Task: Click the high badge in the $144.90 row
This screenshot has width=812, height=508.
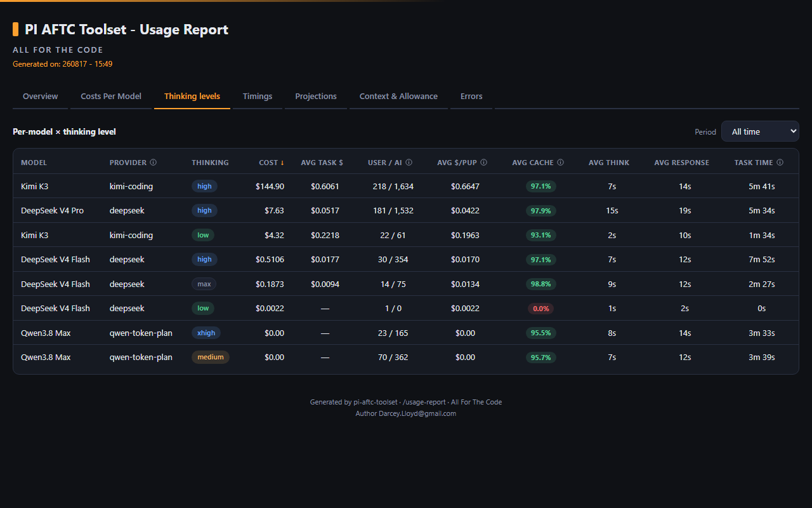Action: [x=204, y=186]
